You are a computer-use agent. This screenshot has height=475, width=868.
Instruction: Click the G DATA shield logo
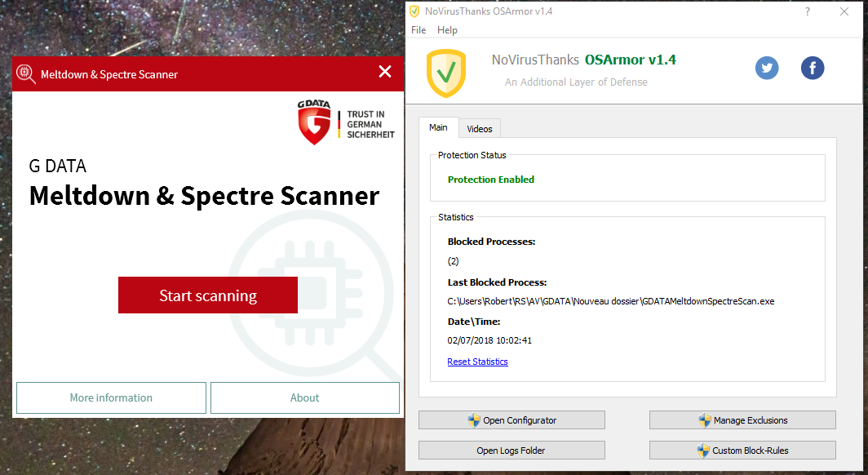[x=314, y=123]
